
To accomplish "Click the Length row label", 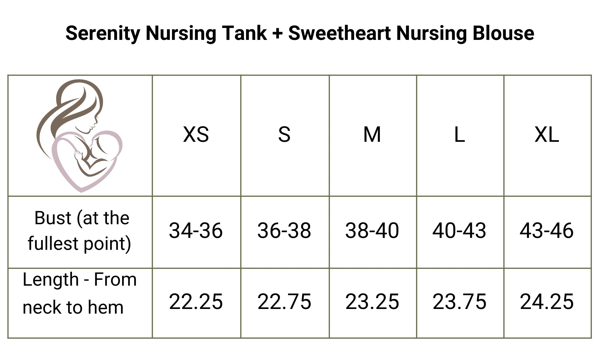I will [79, 294].
